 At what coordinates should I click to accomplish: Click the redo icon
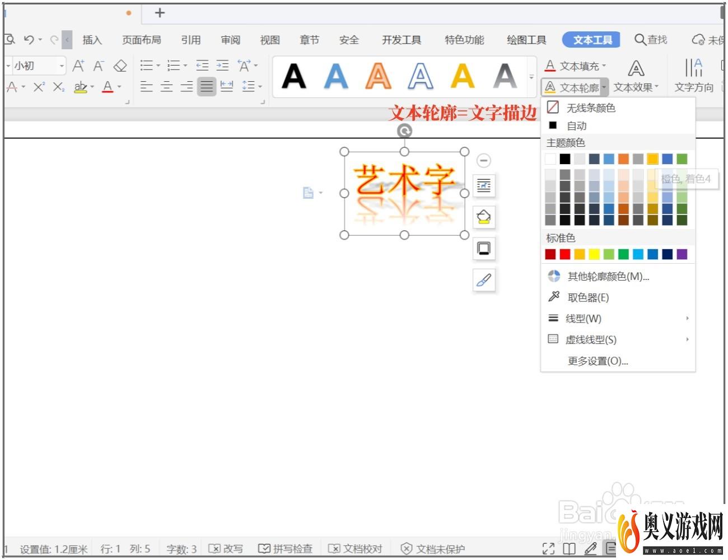(x=54, y=40)
